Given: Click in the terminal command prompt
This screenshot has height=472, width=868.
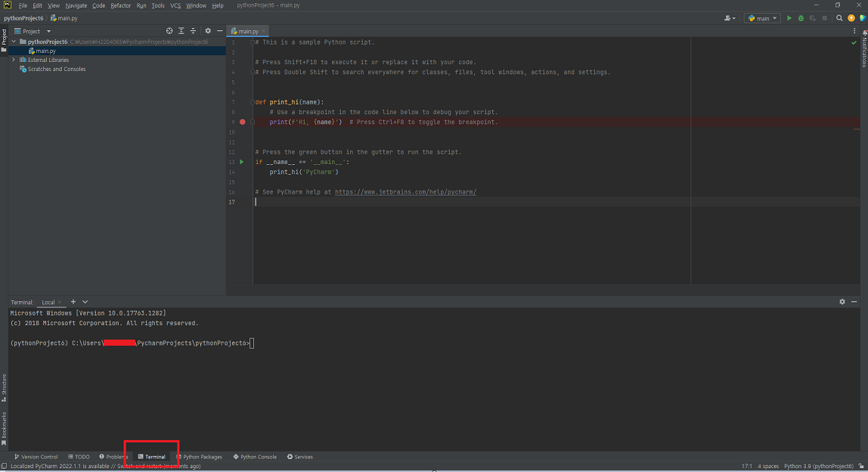Looking at the screenshot, I should tap(252, 343).
